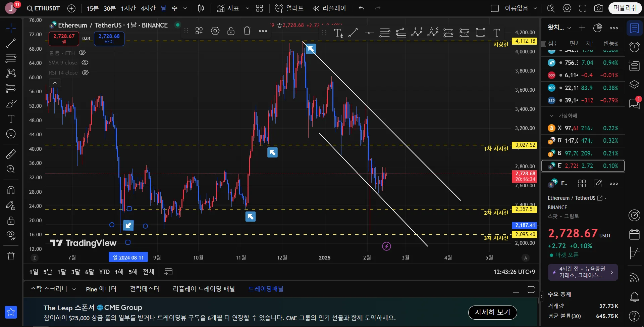Select the rectangle tool in favorites toolbar
644x327 pixels.
481,33
